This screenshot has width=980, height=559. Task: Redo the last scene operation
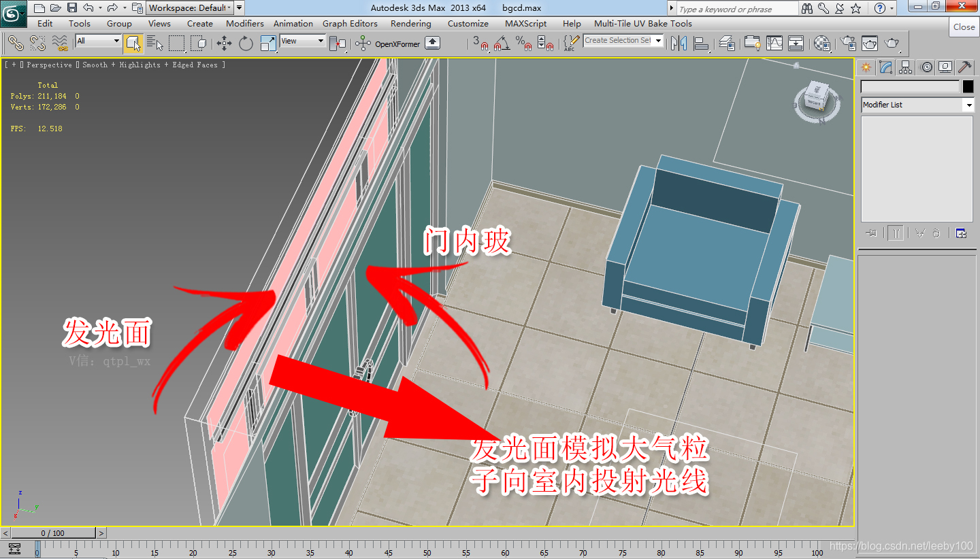pos(112,8)
